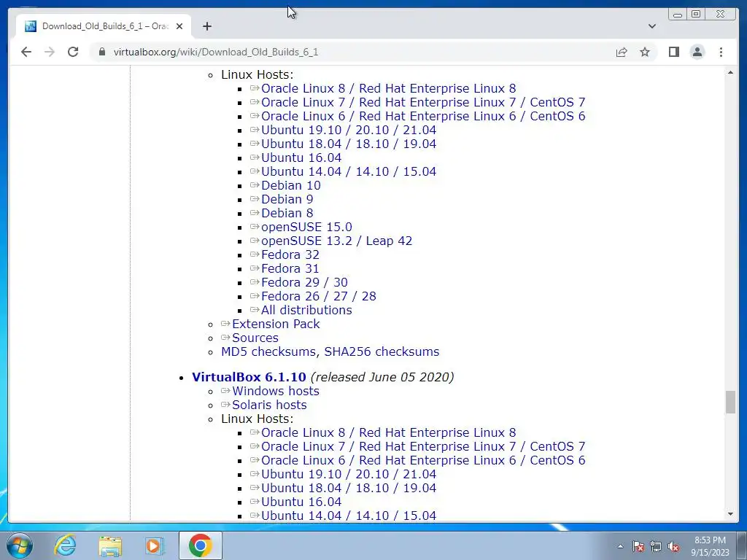Image resolution: width=747 pixels, height=560 pixels.
Task: Open Windows Explorer from taskbar
Action: (x=110, y=545)
